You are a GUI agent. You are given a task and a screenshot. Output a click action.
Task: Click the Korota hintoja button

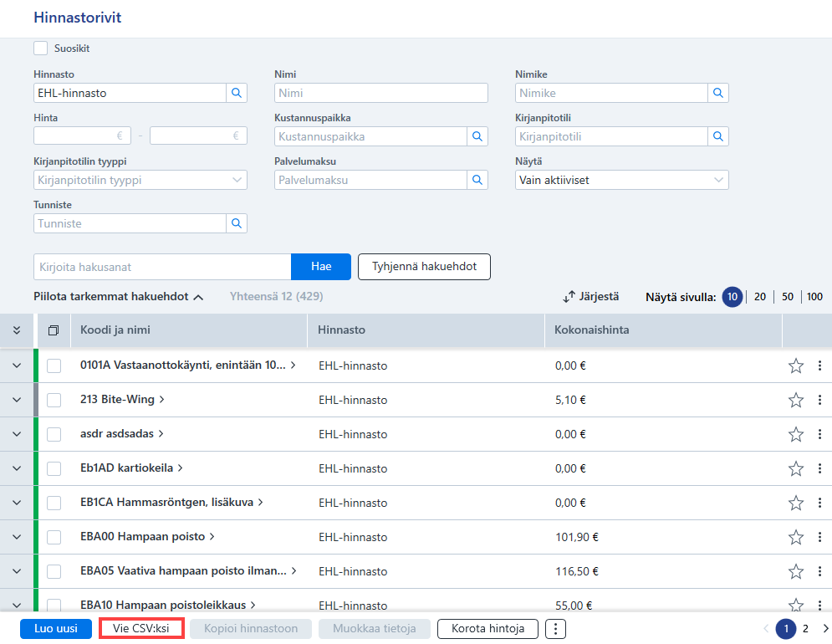(487, 629)
